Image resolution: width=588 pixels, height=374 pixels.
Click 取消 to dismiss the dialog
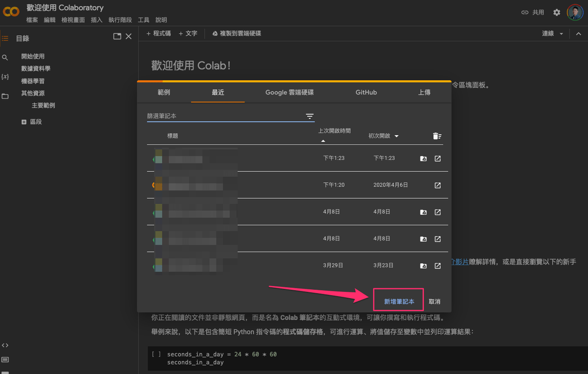coord(435,302)
